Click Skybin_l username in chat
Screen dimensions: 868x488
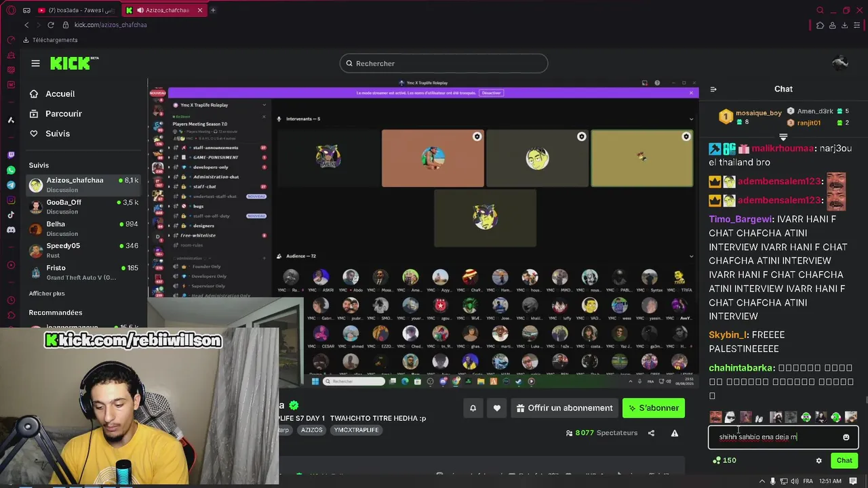(x=728, y=335)
